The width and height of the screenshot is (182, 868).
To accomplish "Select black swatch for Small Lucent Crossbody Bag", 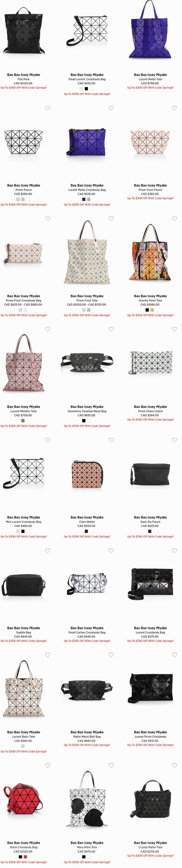I will tap(87, 89).
